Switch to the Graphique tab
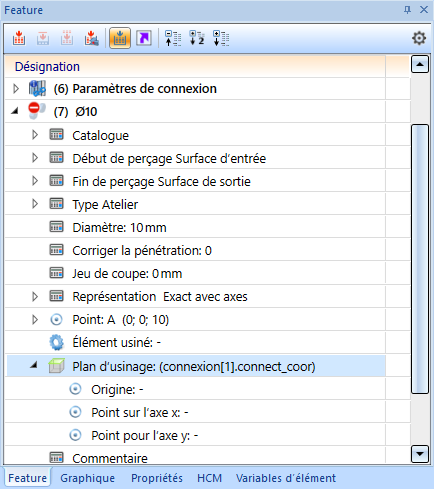Viewport: 434px width, 489px height. 87,478
